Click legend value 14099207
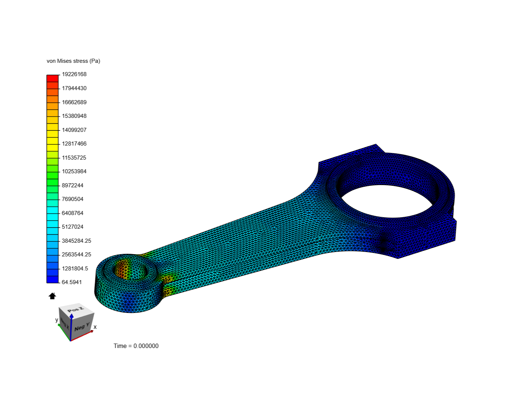This screenshot has width=532, height=399. [x=74, y=130]
